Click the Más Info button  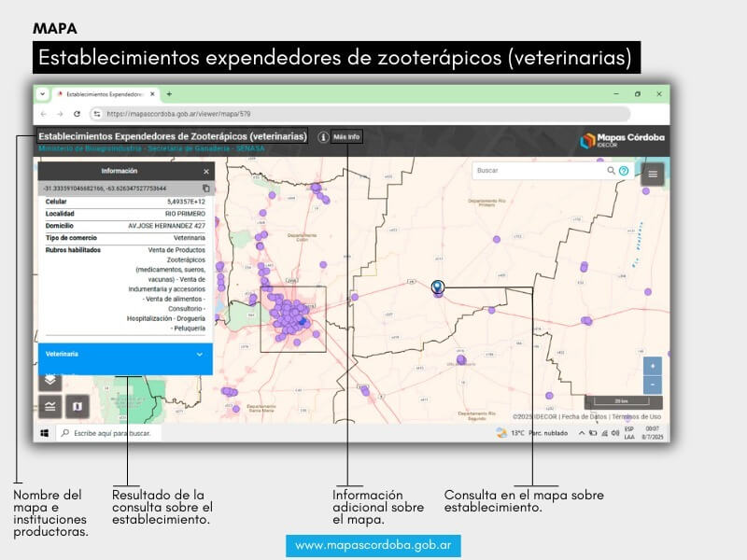[x=346, y=137]
